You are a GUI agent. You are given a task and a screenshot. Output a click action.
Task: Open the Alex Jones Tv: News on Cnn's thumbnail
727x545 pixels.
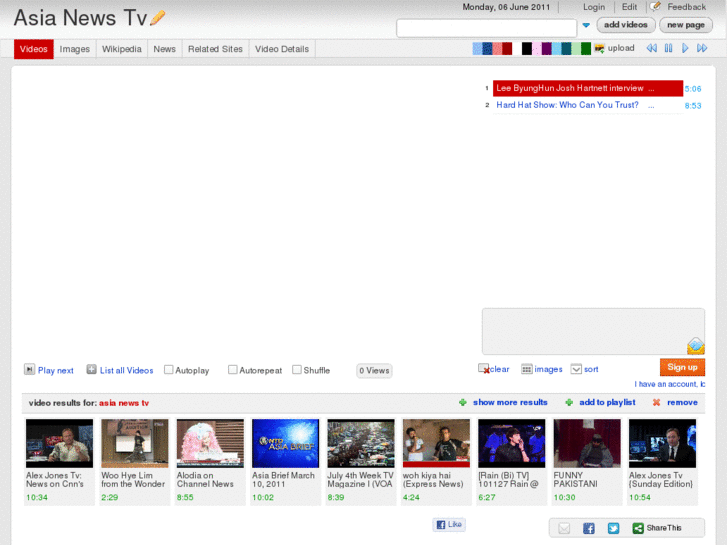(x=59, y=443)
